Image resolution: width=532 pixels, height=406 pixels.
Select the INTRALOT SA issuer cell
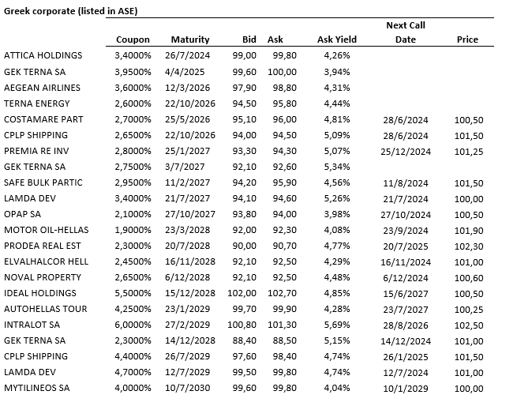coord(31,325)
